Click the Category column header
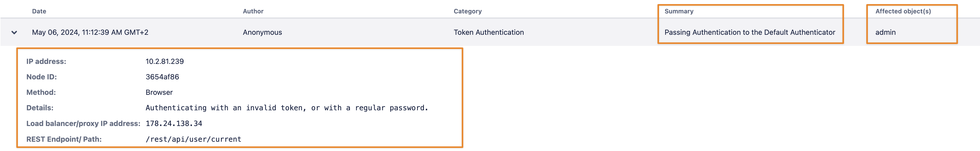The height and width of the screenshot is (151, 980). pos(468,11)
